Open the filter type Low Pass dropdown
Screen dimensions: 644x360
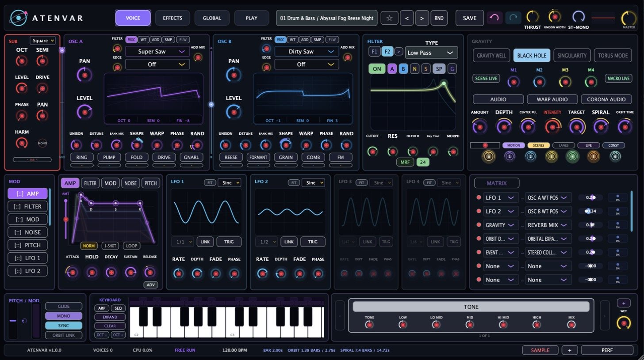click(x=431, y=53)
